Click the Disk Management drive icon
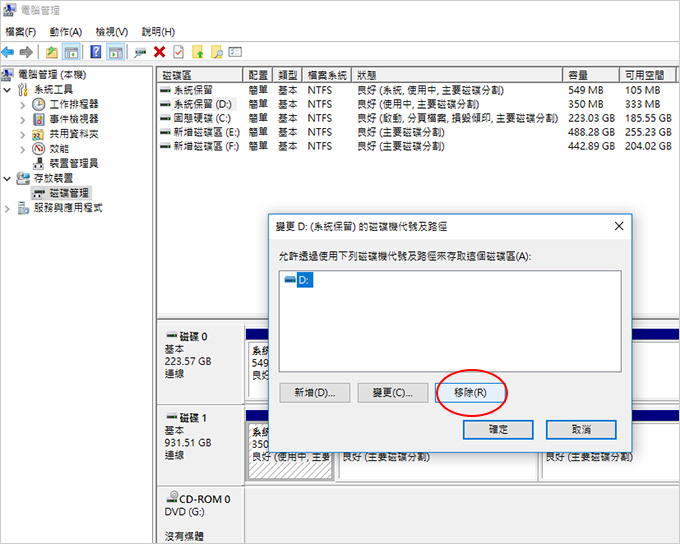This screenshot has height=544, width=680. (39, 193)
